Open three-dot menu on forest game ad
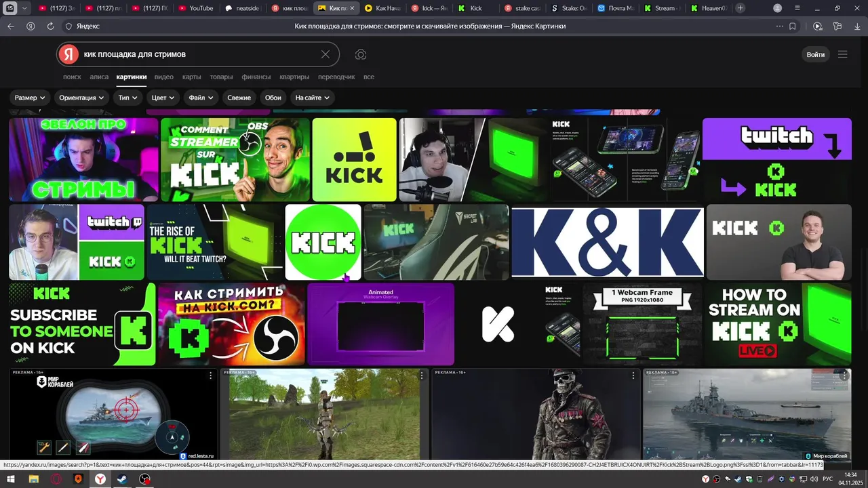Viewport: 868px width, 488px height. (x=421, y=375)
